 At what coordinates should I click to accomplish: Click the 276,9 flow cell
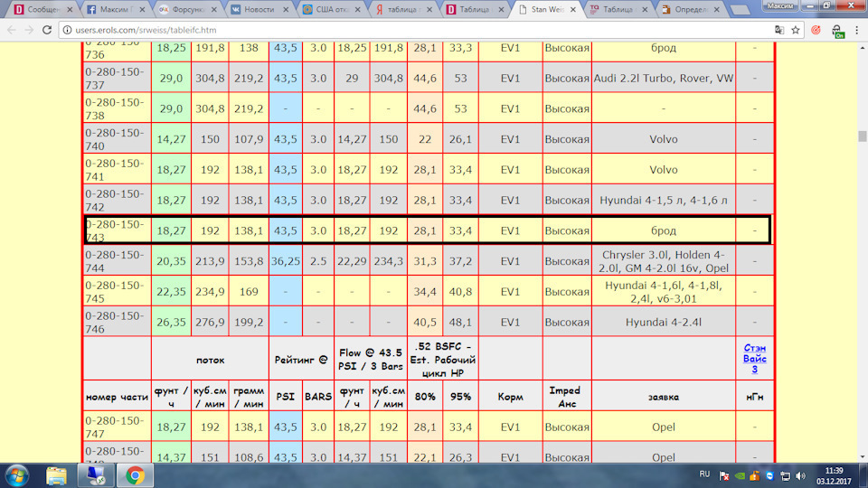[210, 322]
